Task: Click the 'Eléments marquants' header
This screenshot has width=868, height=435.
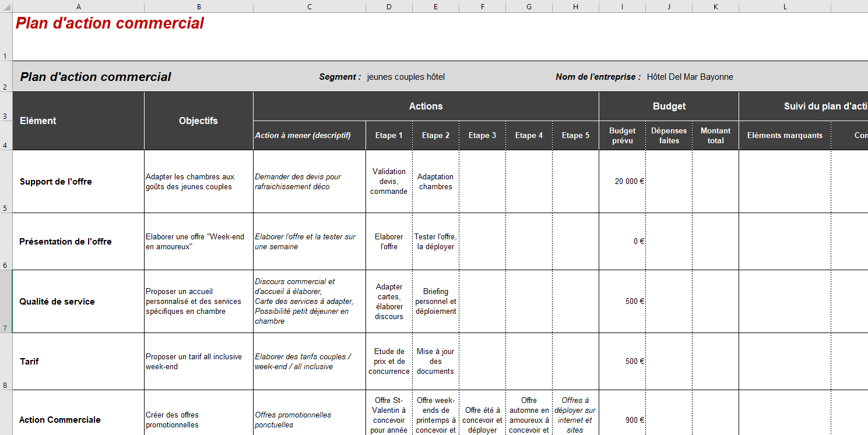Action: [x=785, y=135]
